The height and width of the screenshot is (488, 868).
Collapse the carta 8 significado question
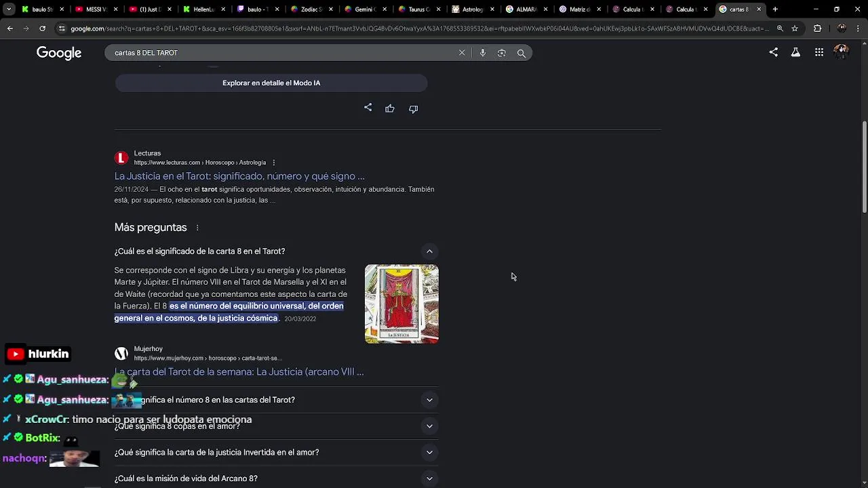pos(429,251)
